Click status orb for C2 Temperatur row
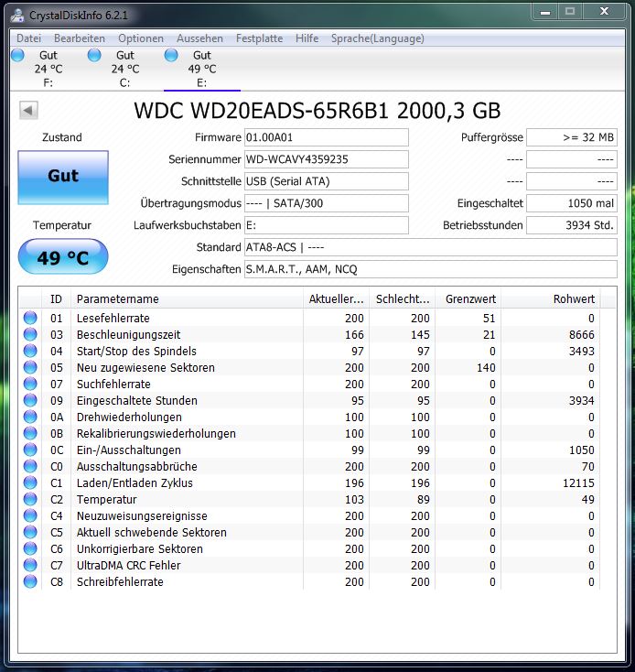 [x=30, y=499]
